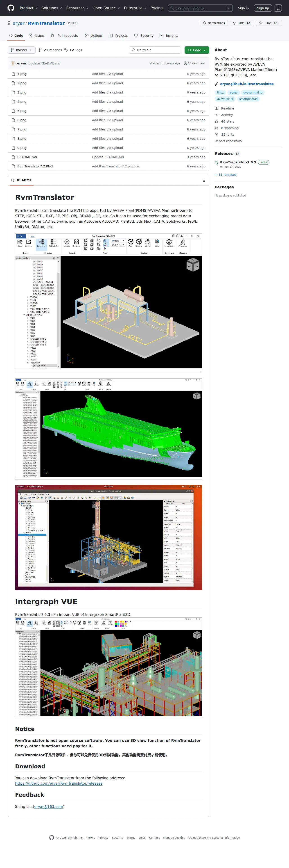Open the Activity link

[x=224, y=115]
